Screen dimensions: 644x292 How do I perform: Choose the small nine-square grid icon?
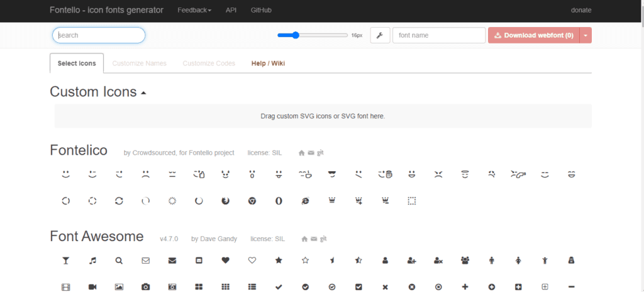(226, 287)
